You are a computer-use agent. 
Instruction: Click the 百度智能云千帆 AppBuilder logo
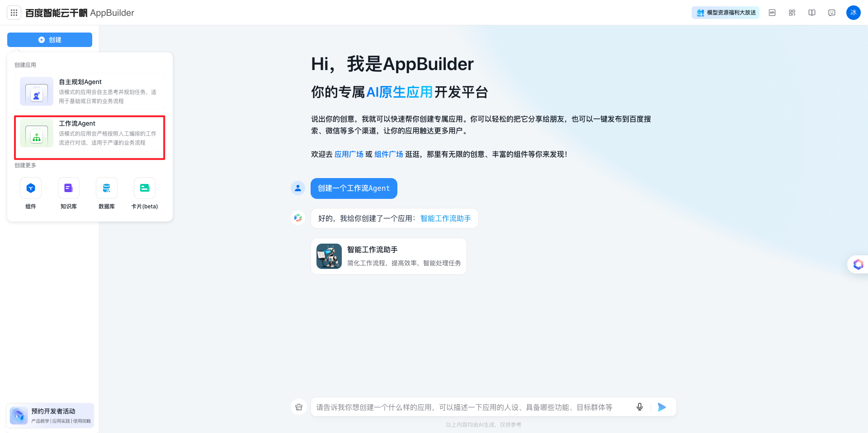click(x=80, y=13)
